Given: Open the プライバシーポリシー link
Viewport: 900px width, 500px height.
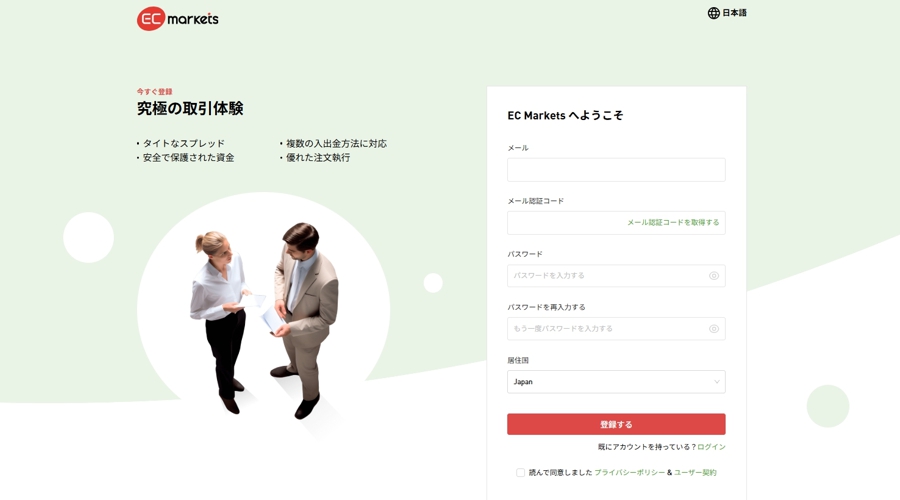Looking at the screenshot, I should coord(629,472).
